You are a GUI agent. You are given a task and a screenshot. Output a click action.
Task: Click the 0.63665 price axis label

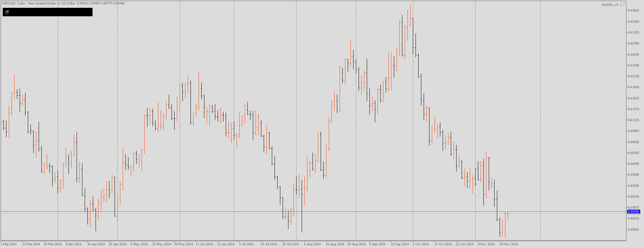(x=633, y=11)
